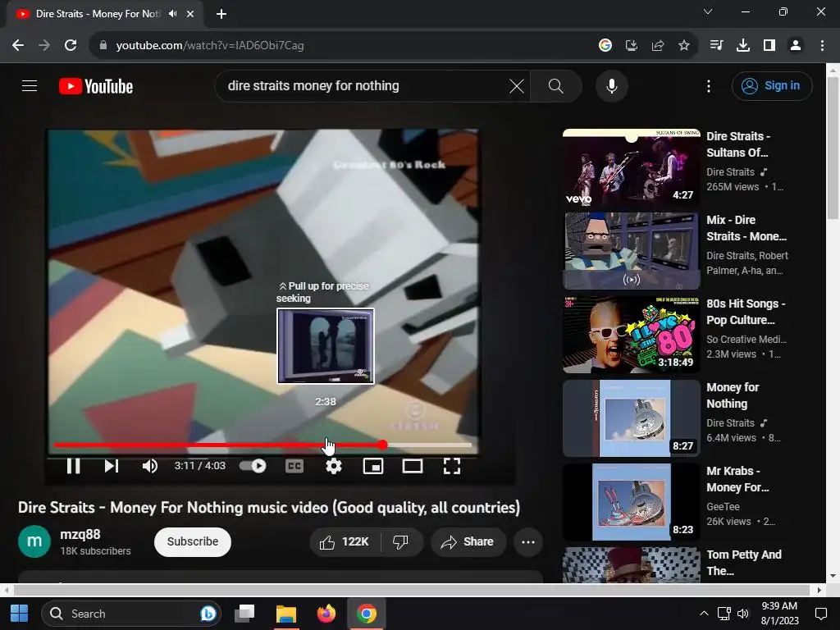Subscribe to the mzq88 channel
The height and width of the screenshot is (630, 840).
coord(192,541)
